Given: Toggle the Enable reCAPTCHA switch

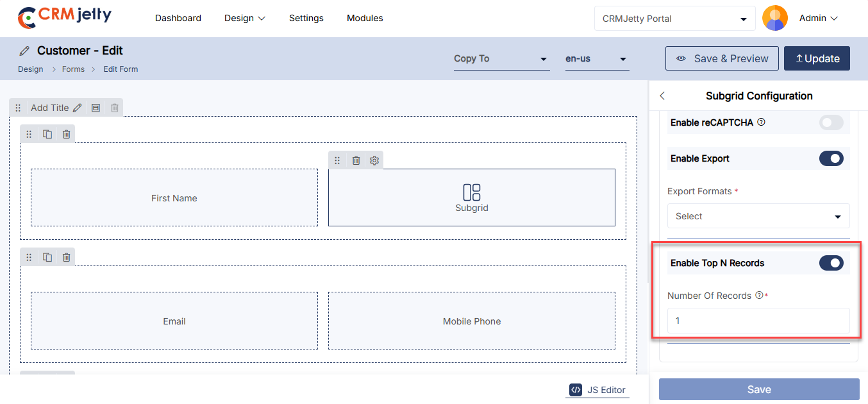Looking at the screenshot, I should click(831, 122).
